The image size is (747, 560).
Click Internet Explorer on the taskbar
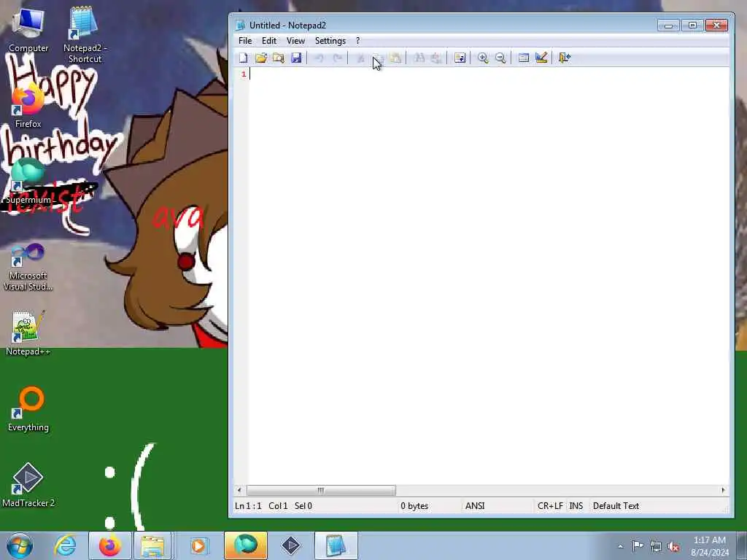pos(65,545)
